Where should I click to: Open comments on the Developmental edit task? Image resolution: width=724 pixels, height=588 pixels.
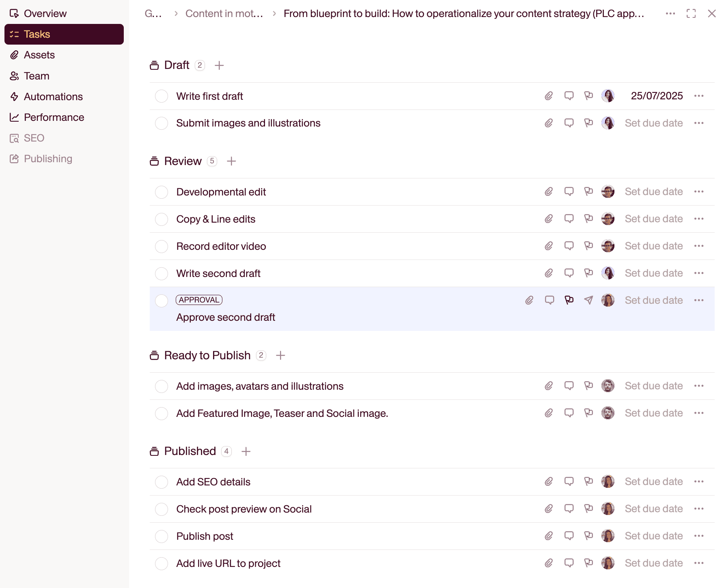pos(569,191)
